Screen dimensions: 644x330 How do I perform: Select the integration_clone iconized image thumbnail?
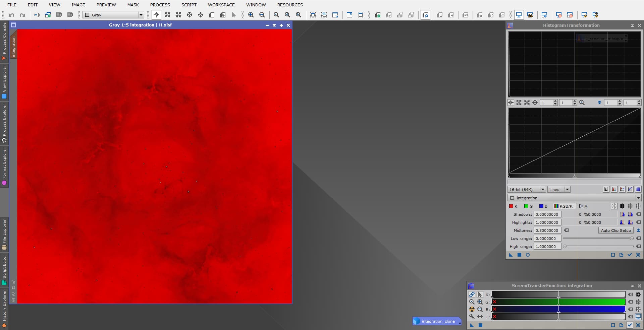(437, 321)
